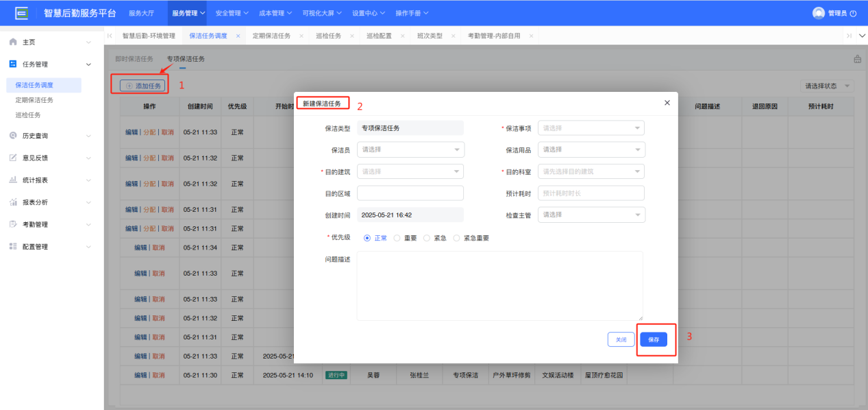
Task: Click the 添加任务 button
Action: tap(142, 86)
